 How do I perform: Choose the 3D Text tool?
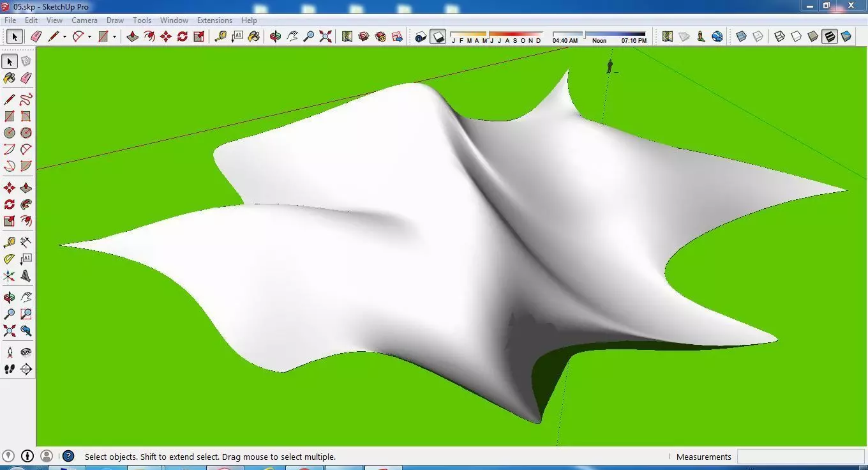pos(26,276)
